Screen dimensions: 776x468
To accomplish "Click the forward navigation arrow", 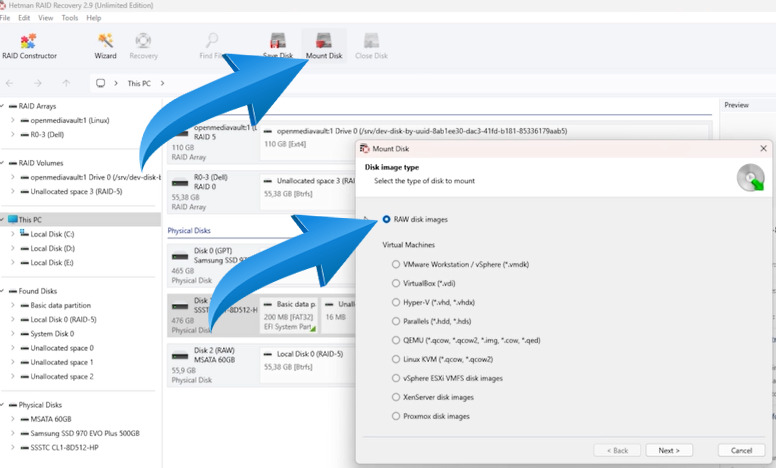I will (x=38, y=83).
